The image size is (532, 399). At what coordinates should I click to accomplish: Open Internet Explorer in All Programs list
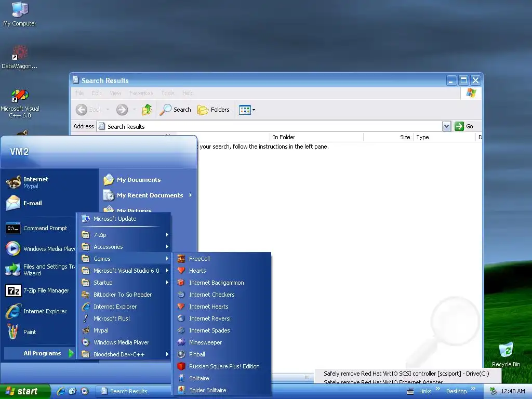coord(124,307)
